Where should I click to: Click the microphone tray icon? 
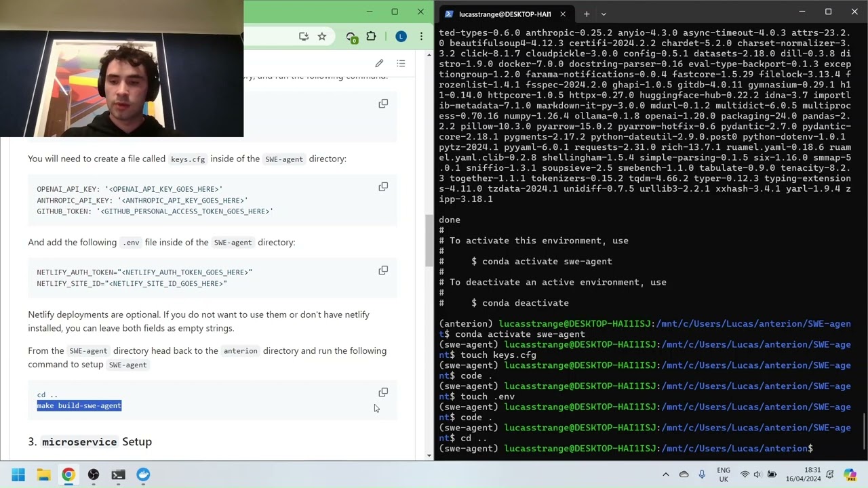coord(702,474)
